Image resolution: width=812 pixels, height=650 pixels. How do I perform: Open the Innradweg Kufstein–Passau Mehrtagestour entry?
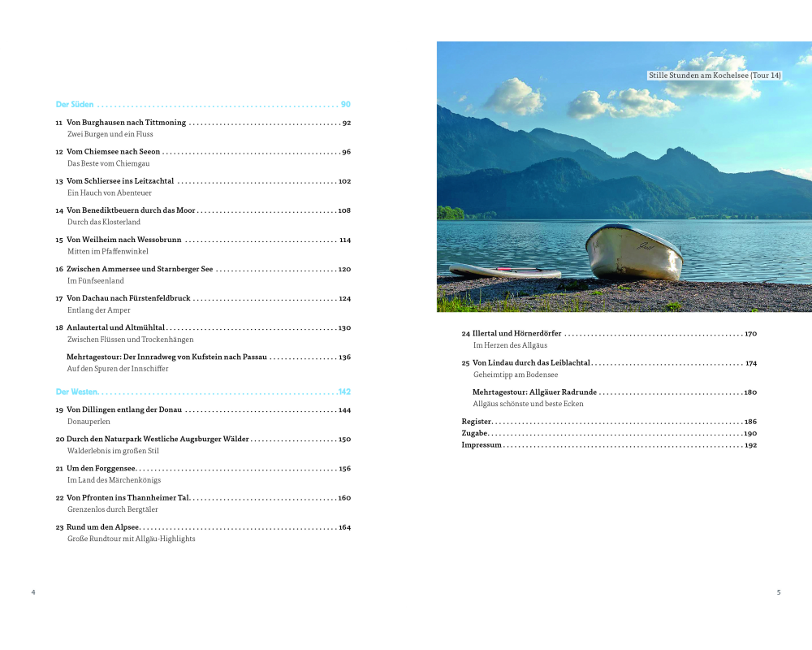pos(166,357)
